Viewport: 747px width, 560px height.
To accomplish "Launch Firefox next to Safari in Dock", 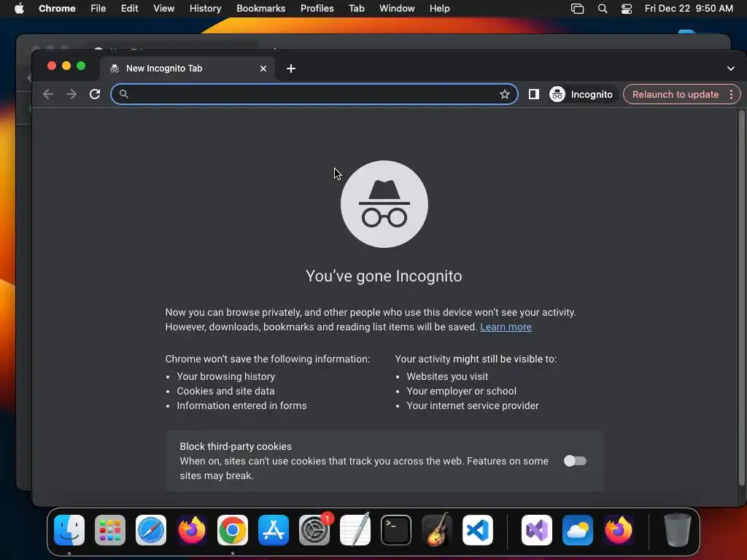I will click(192, 530).
